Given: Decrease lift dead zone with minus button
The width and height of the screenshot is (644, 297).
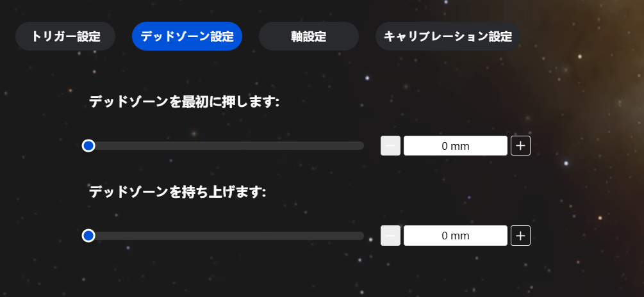Looking at the screenshot, I should click(390, 236).
